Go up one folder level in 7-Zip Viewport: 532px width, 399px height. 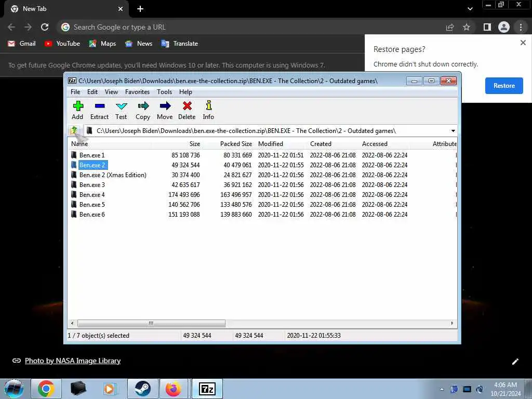[74, 130]
